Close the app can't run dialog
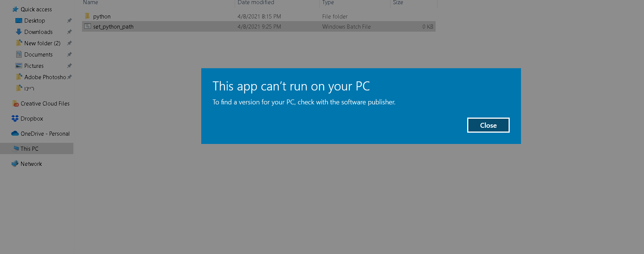 click(488, 125)
